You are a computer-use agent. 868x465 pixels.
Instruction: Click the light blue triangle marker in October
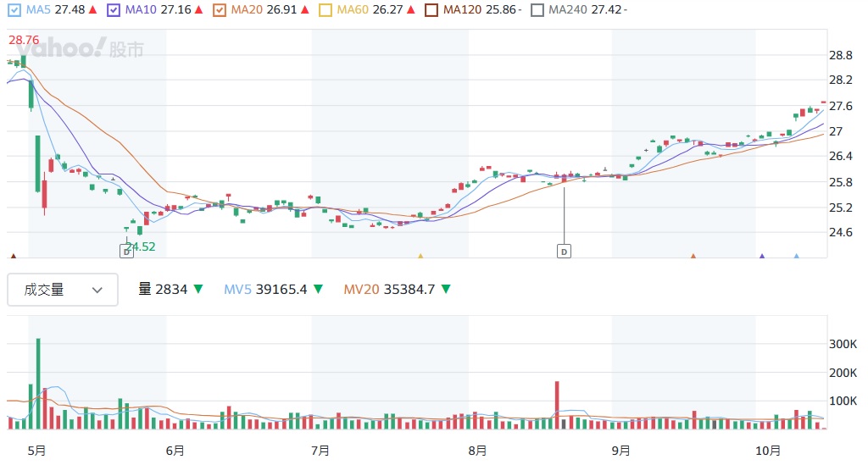(796, 256)
